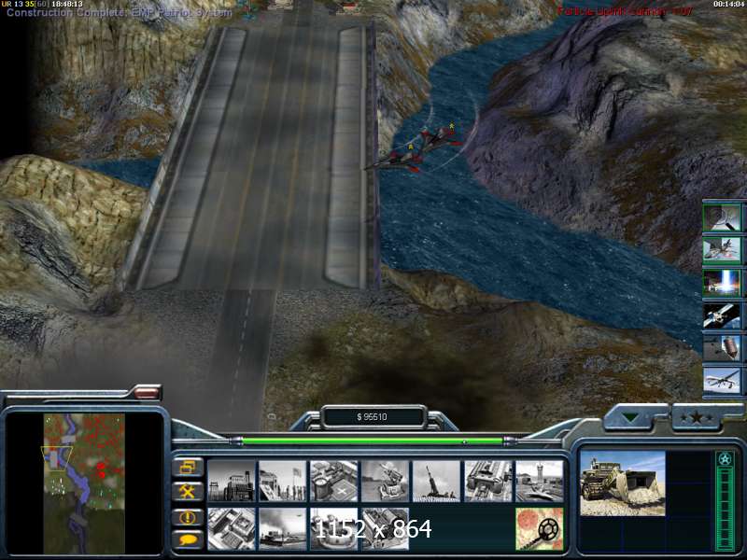Select the build icon under the 1152 text

click(x=334, y=528)
